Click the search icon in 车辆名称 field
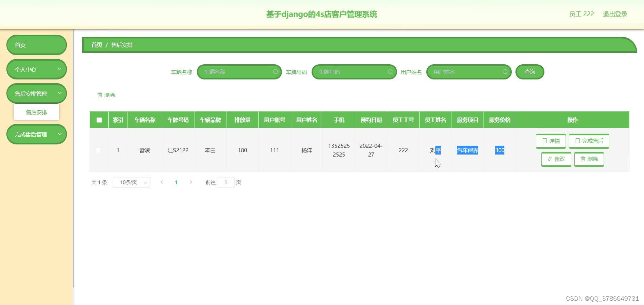 pos(275,72)
